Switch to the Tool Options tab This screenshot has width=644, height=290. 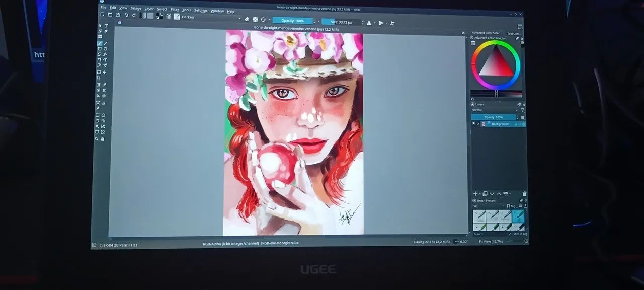[513, 33]
